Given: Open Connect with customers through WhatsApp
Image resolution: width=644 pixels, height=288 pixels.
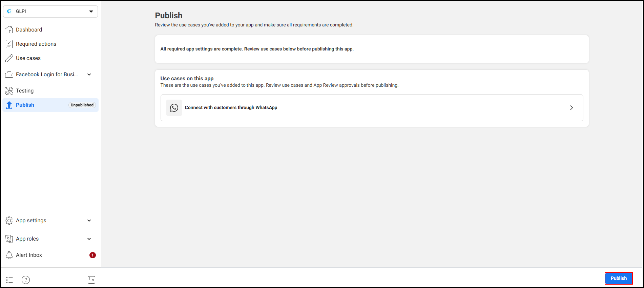Looking at the screenshot, I should click(231, 108).
